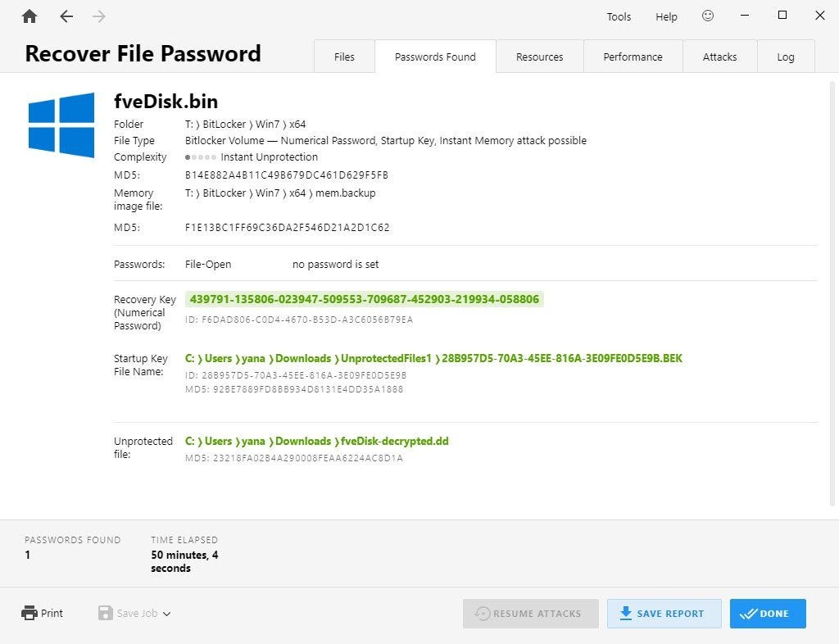Image resolution: width=839 pixels, height=644 pixels.
Task: Select the highlighted numerical recovery key
Action: pos(365,299)
